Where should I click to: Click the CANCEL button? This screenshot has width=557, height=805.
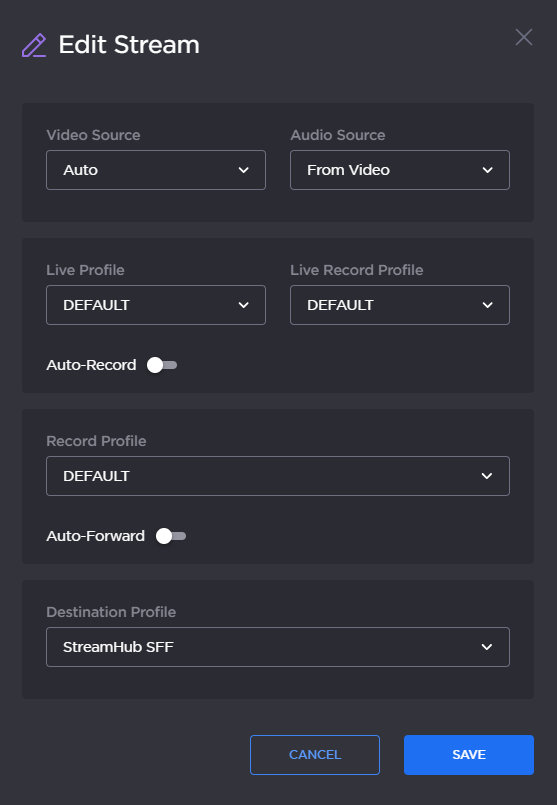[x=315, y=755]
